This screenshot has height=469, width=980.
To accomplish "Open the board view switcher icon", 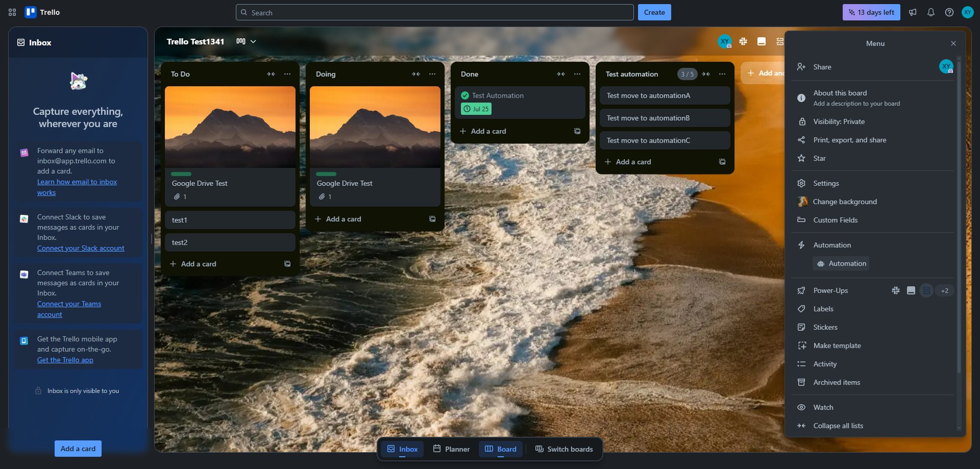I will [x=241, y=41].
